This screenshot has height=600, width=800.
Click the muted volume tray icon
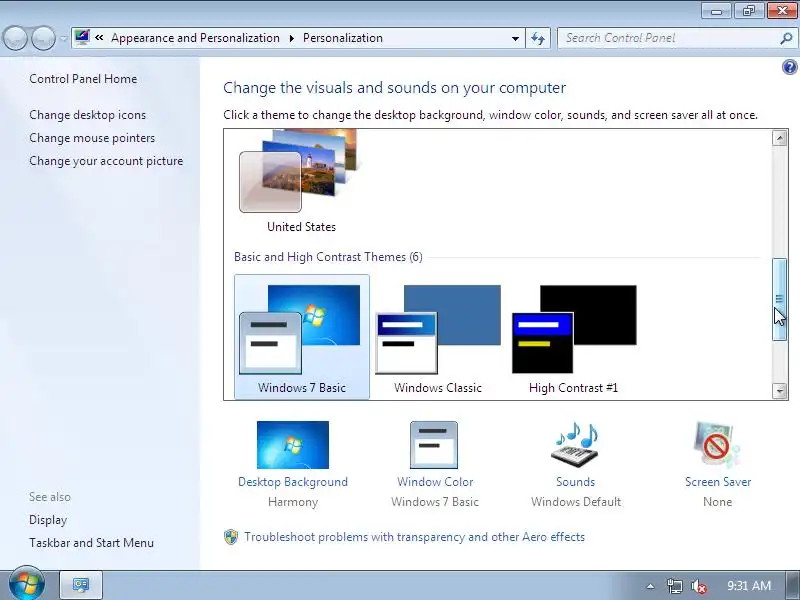[x=698, y=586]
